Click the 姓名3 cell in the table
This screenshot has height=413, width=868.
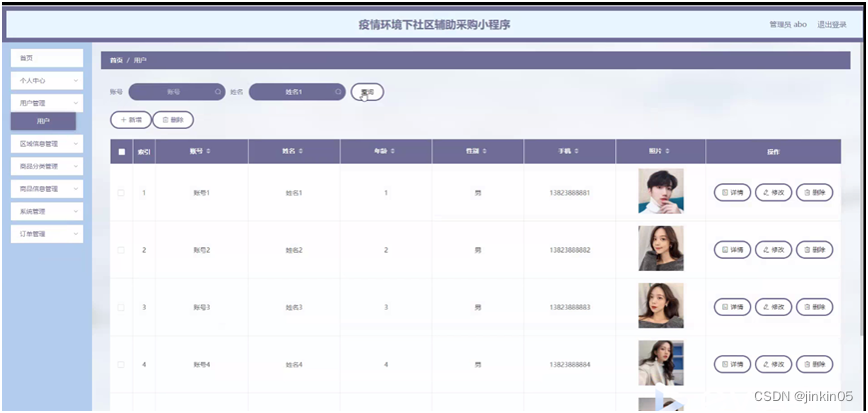tap(294, 307)
